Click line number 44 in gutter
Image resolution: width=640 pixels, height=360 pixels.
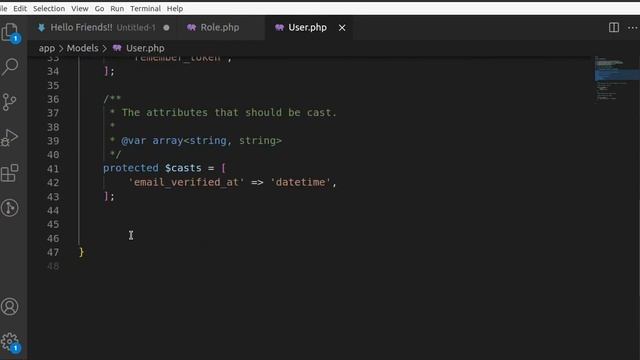(x=53, y=211)
